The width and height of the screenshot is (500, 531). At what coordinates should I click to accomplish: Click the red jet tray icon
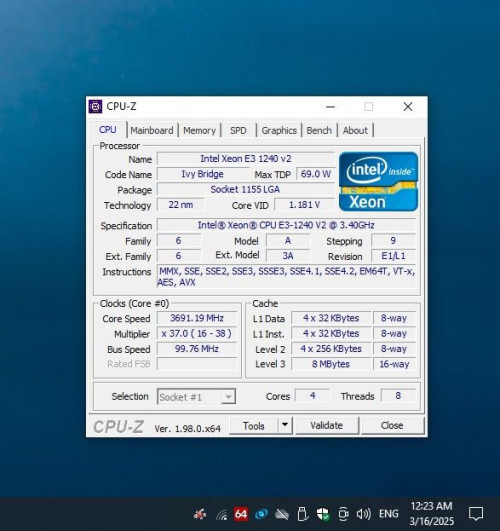[x=200, y=514]
